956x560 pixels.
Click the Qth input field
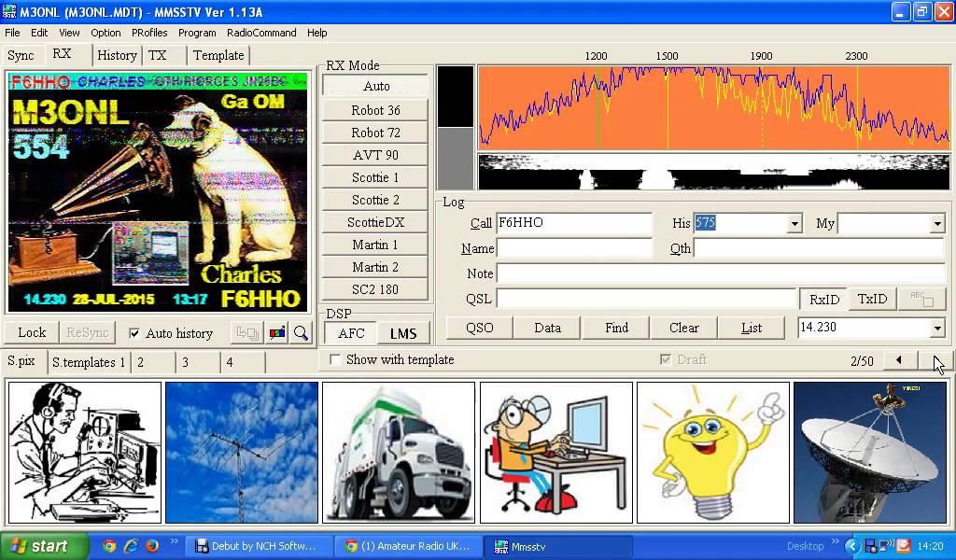(x=820, y=248)
